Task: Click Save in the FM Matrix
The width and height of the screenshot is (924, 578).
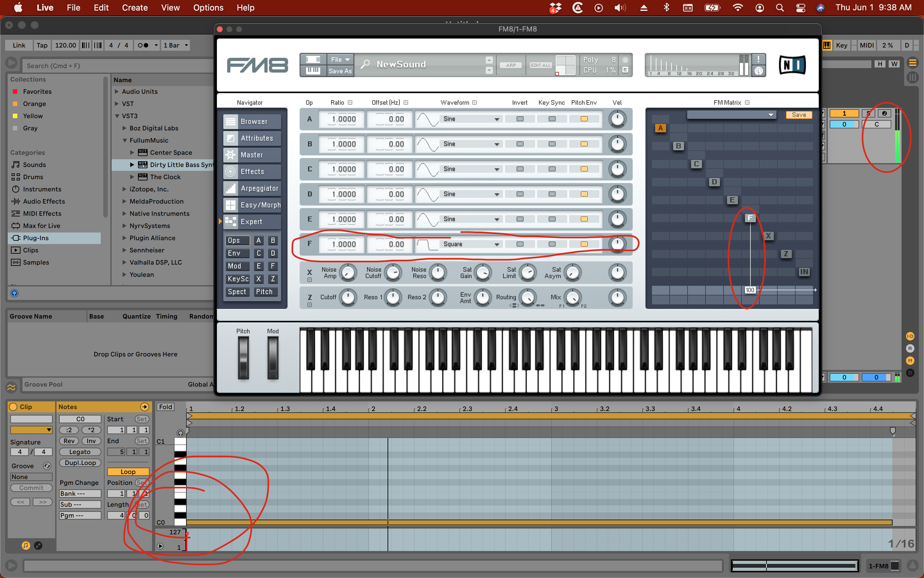Action: (799, 115)
